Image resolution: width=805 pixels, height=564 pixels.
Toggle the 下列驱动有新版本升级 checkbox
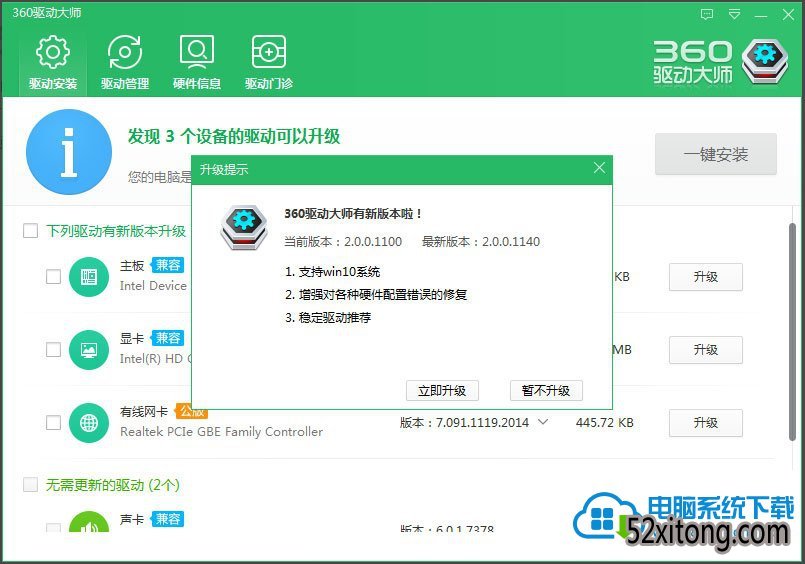(30, 230)
